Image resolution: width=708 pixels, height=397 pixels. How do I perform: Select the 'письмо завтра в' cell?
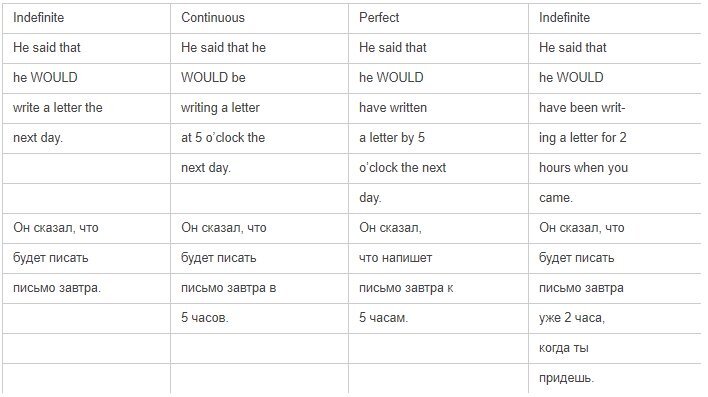(x=259, y=288)
